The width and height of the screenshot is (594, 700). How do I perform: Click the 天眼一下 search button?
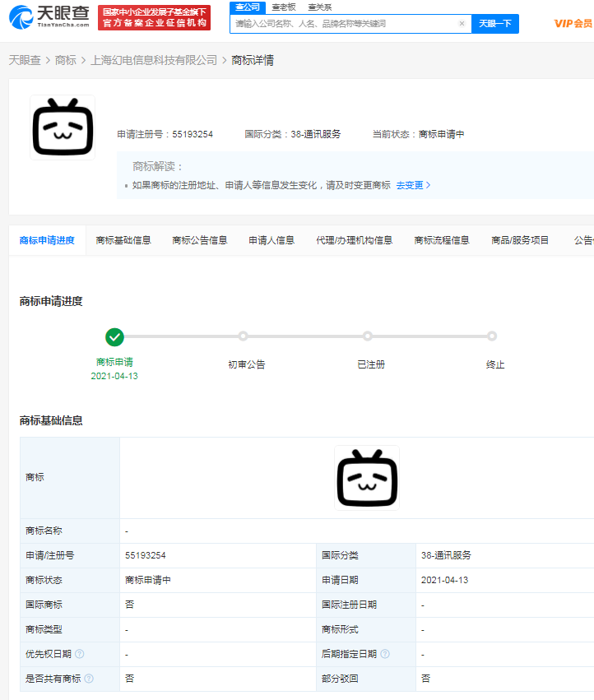[x=495, y=24]
